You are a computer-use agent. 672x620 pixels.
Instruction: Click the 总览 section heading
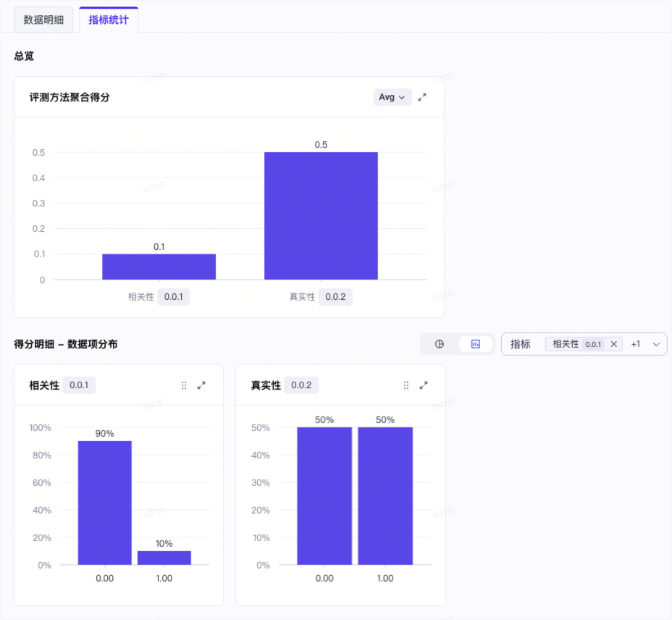tap(24, 56)
